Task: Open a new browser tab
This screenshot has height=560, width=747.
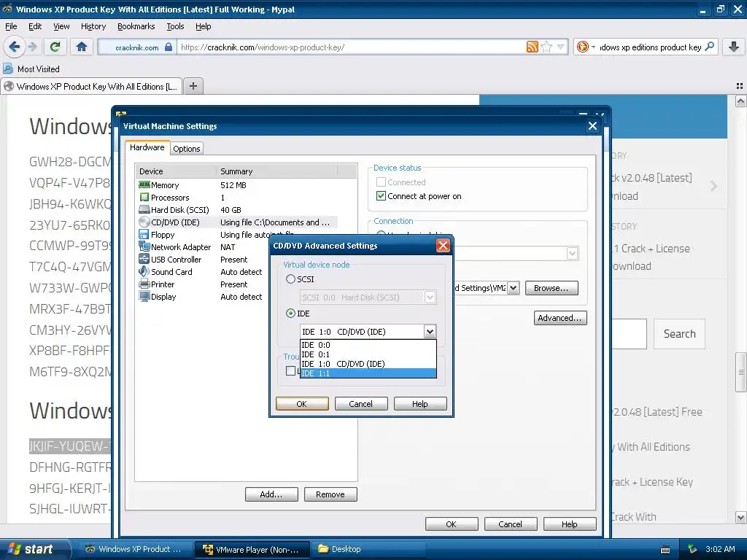Action: point(193,86)
